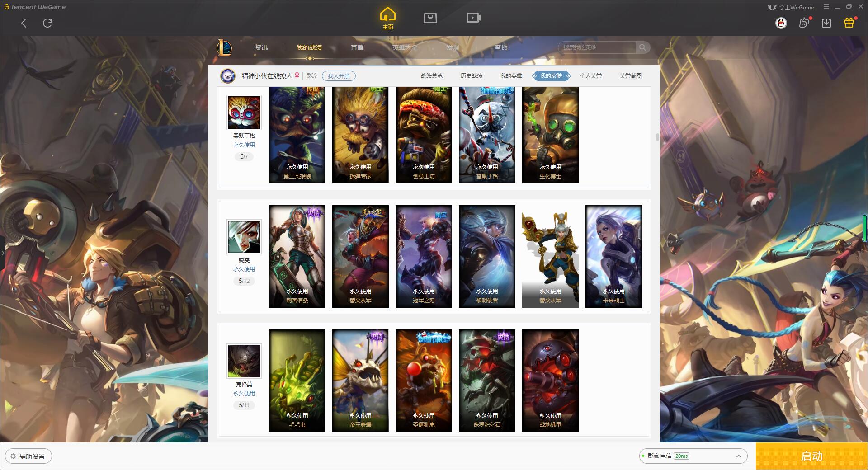Click the League of Legends logo icon
The width and height of the screenshot is (868, 470).
point(225,47)
